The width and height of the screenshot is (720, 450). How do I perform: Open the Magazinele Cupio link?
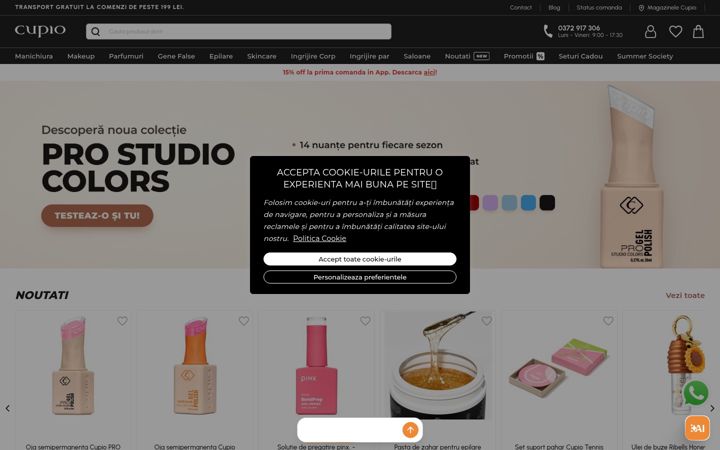671,8
